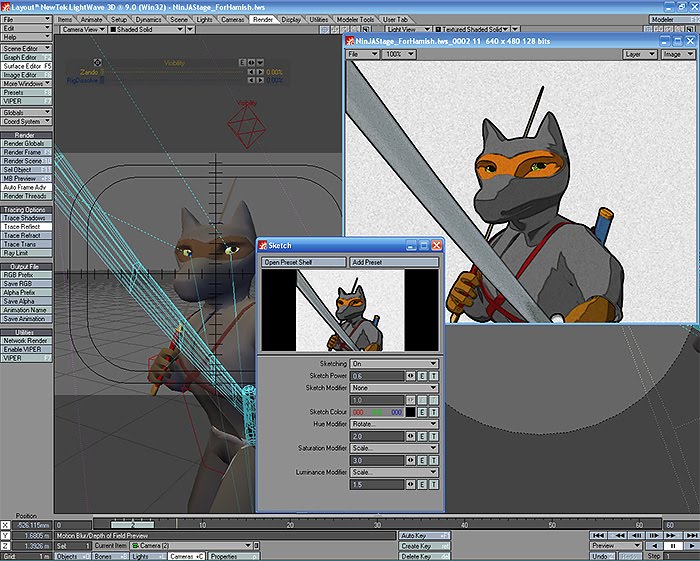Jump to first frame in transport controls
The image size is (700, 561).
[599, 536]
